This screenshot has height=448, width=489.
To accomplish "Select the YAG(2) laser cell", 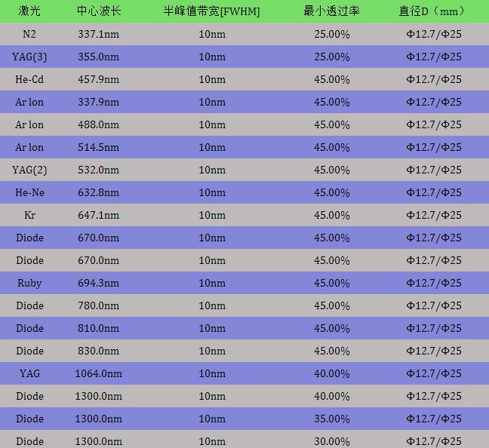I will [29, 170].
